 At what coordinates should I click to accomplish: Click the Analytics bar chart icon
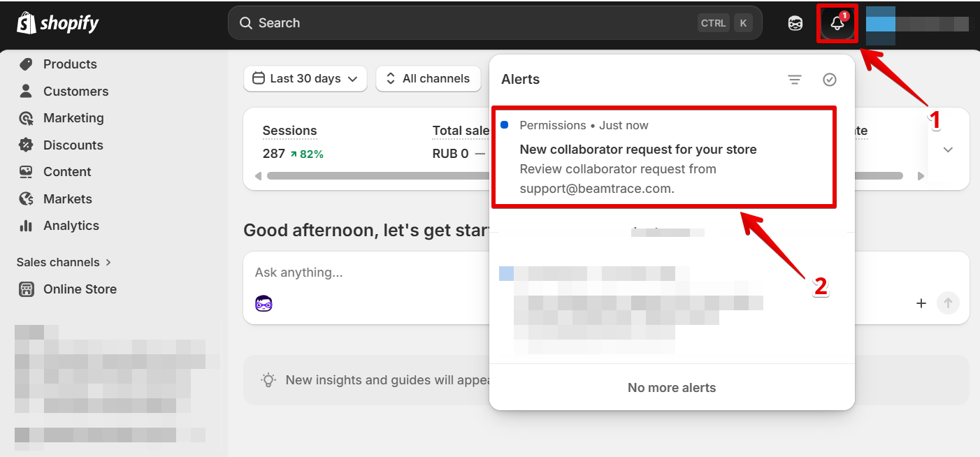click(x=26, y=226)
